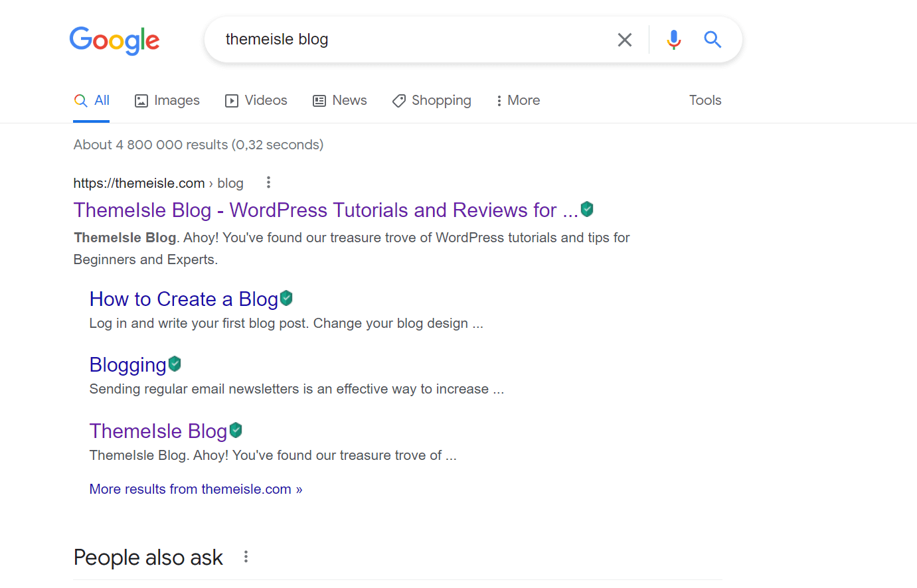Viewport: 917px width, 588px height.
Task: Open three-dot menu beside People also ask
Action: [246, 557]
